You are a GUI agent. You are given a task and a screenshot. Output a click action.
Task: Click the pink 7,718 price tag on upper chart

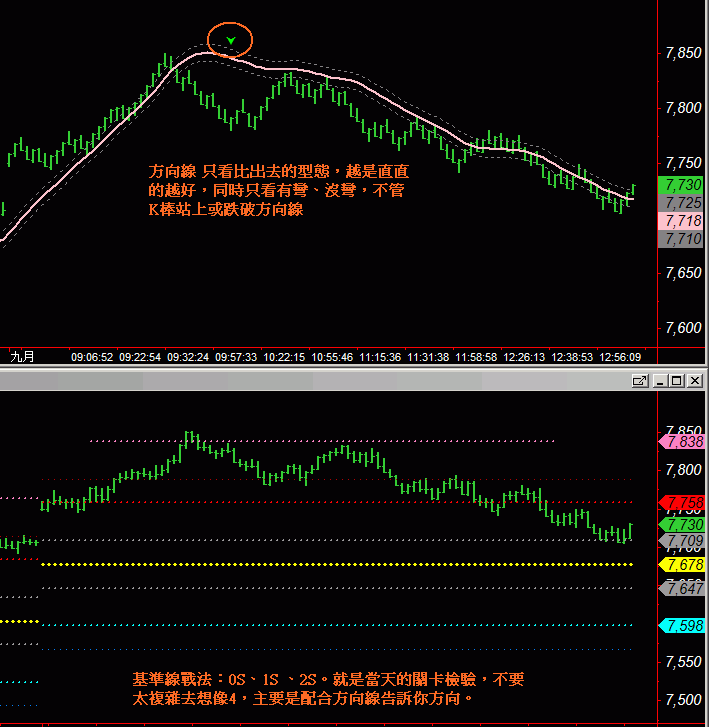coord(681,221)
